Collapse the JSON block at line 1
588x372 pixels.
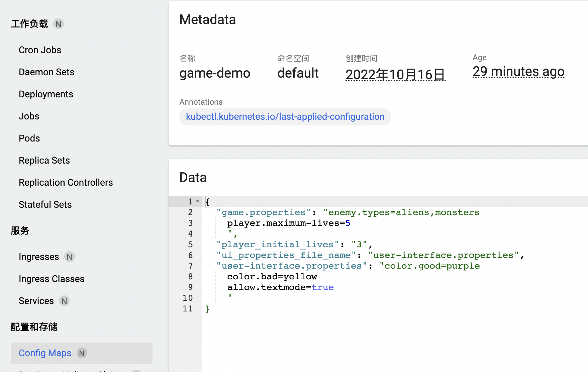click(x=198, y=201)
